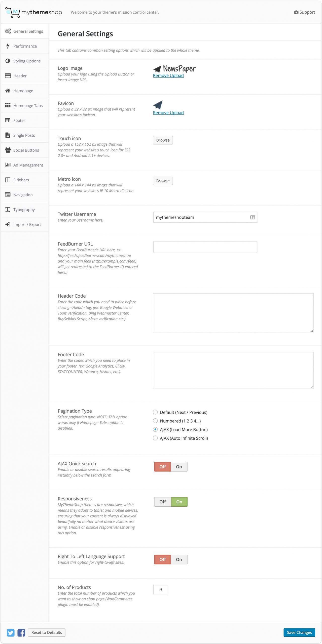The height and width of the screenshot is (644, 322).
Task: Click the contact card icon in Twitter Username field
Action: 252,217
